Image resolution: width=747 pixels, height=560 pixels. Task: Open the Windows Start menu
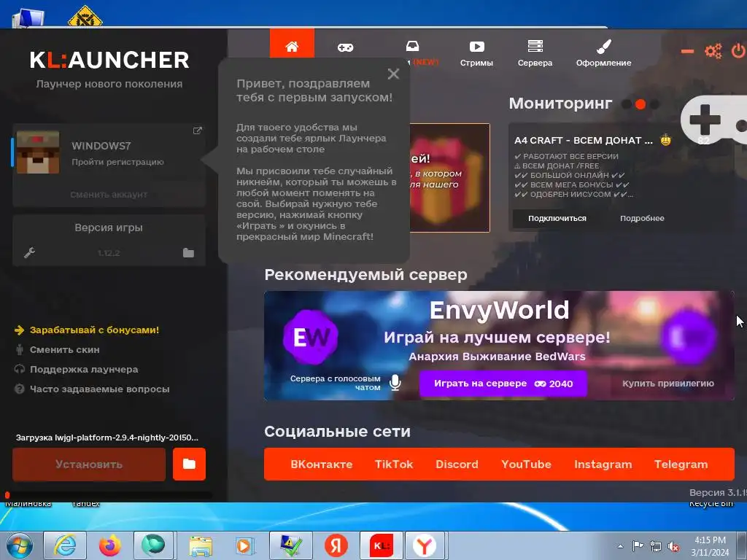click(20, 545)
